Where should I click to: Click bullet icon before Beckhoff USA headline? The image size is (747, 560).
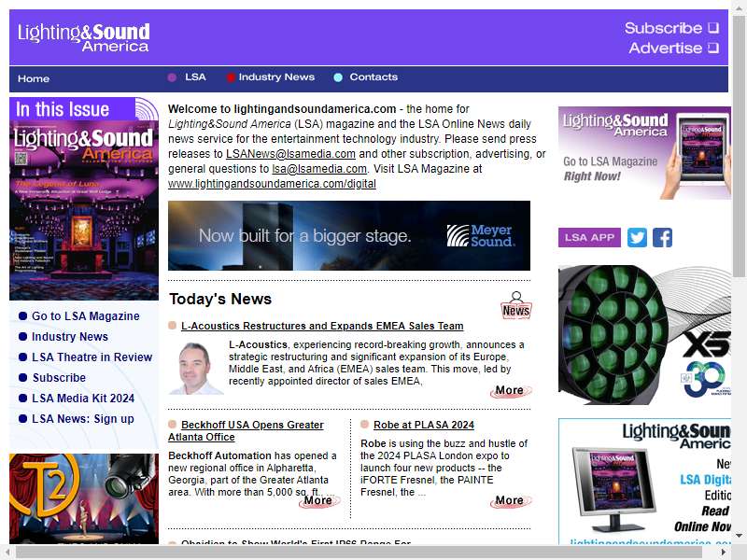[173, 424]
